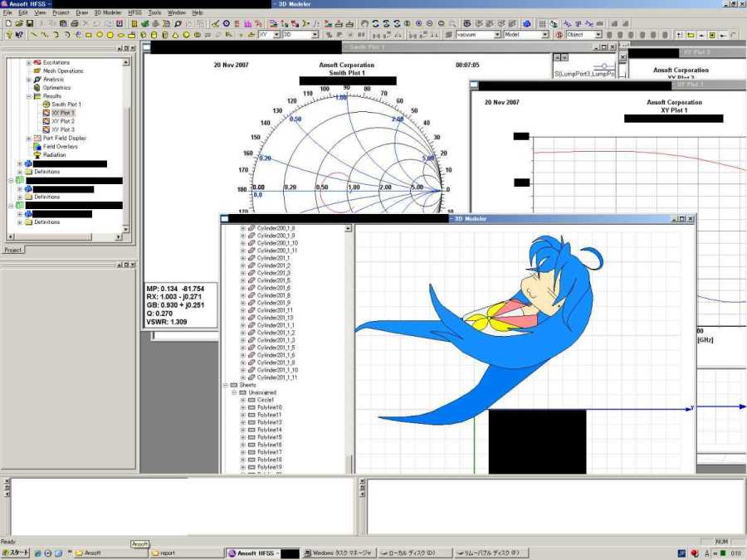Click the Start button on taskbar
This screenshot has width=747, height=560.
[x=17, y=553]
